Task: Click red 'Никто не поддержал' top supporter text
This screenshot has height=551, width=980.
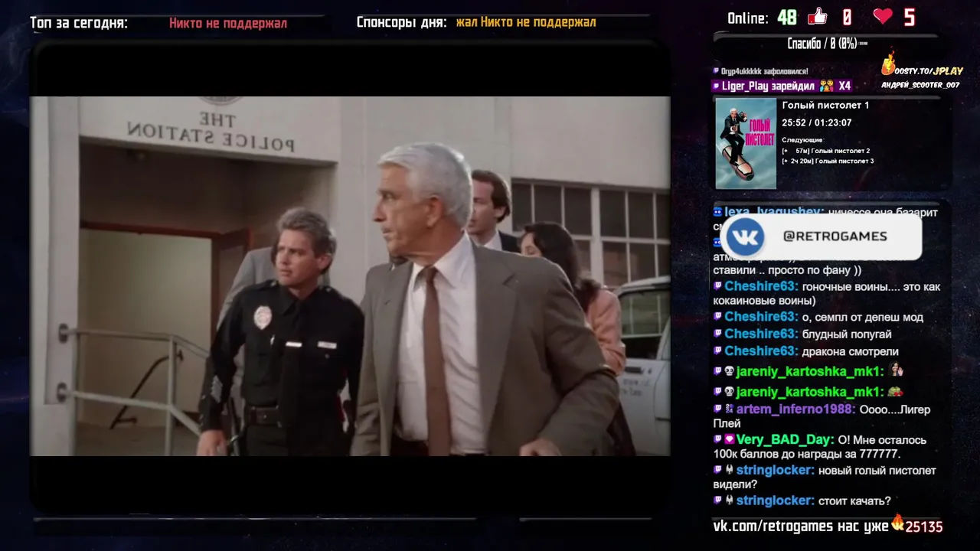Action: click(x=228, y=23)
